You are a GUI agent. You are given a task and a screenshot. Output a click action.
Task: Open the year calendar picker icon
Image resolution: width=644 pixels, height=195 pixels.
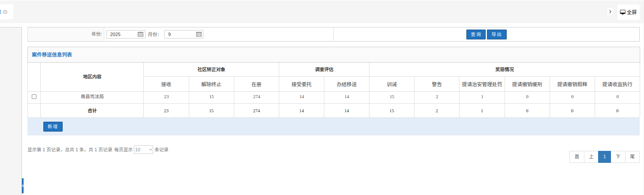(140, 34)
